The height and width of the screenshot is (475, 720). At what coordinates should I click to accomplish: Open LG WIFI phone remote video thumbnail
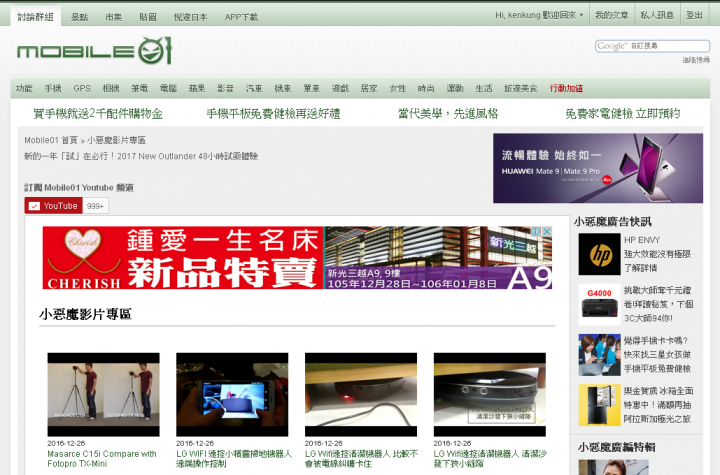[x=232, y=395]
